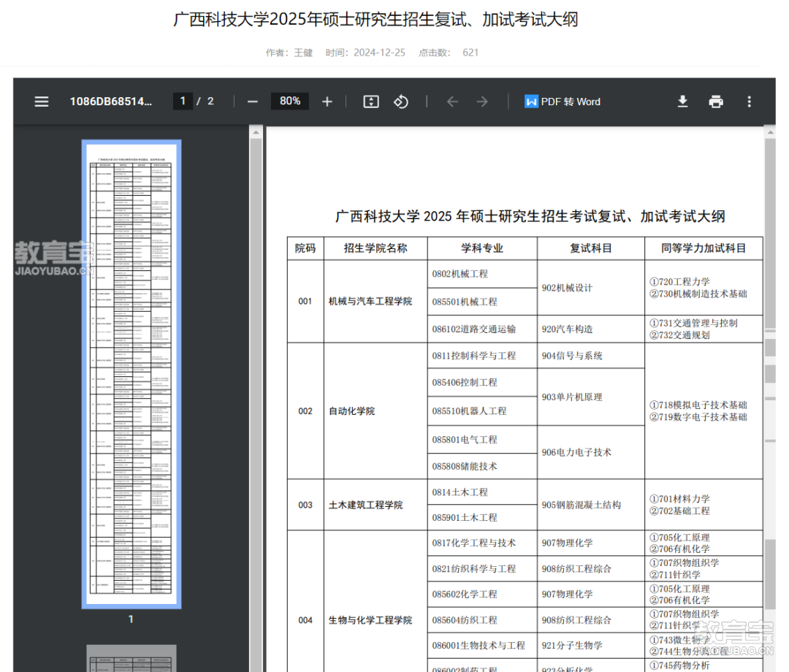The width and height of the screenshot is (789, 672).
Task: Go forward with the redo arrow
Action: tap(482, 102)
